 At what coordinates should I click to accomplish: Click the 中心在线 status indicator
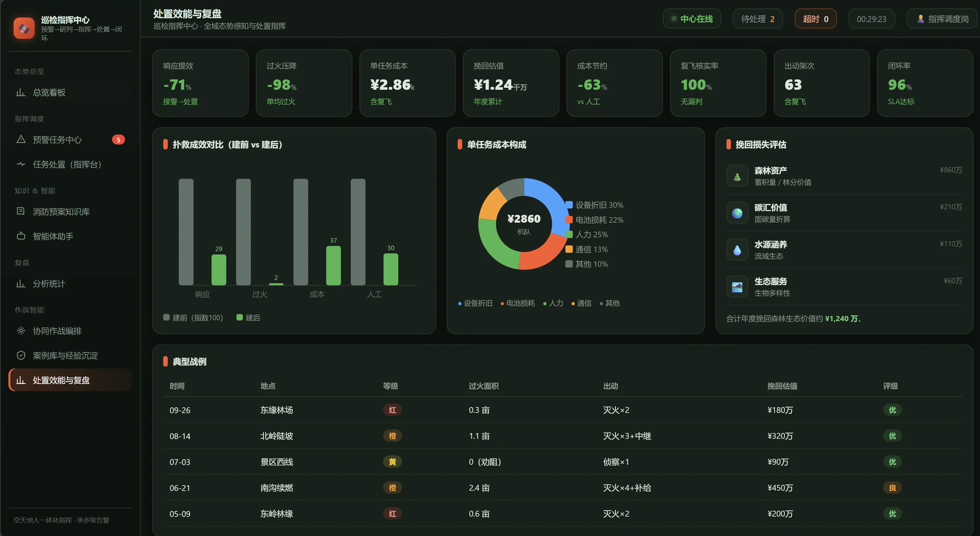point(692,19)
